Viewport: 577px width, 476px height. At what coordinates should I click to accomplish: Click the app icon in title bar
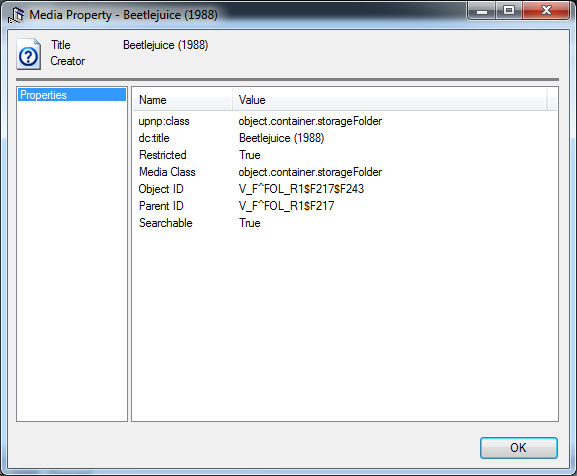tap(16, 15)
